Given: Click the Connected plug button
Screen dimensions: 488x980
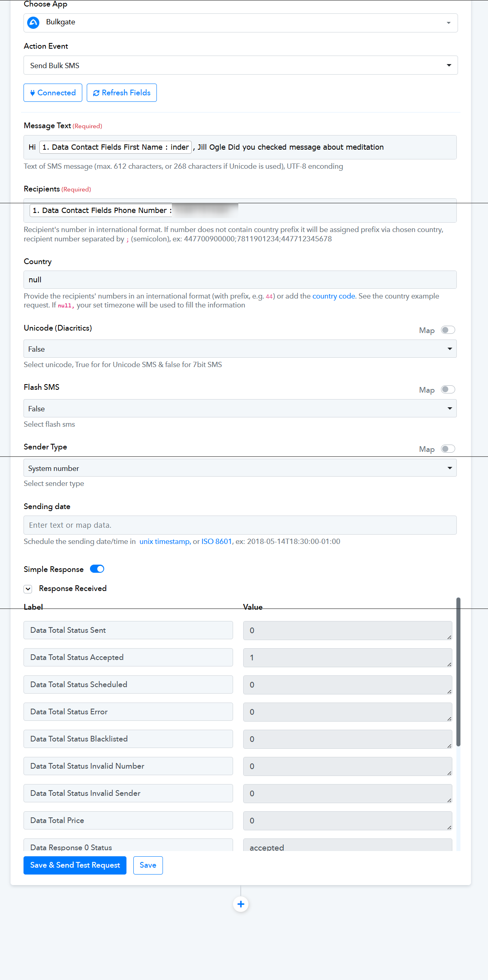Looking at the screenshot, I should click(x=53, y=93).
